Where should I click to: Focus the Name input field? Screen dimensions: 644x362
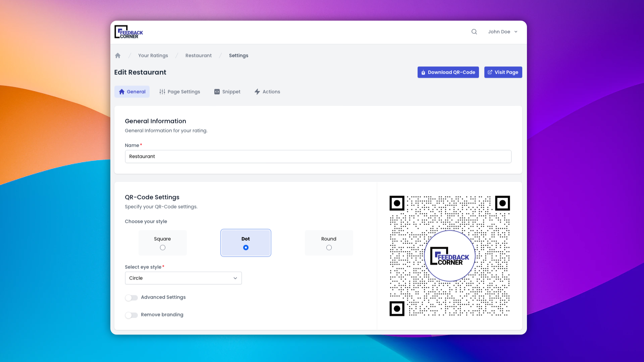(318, 157)
